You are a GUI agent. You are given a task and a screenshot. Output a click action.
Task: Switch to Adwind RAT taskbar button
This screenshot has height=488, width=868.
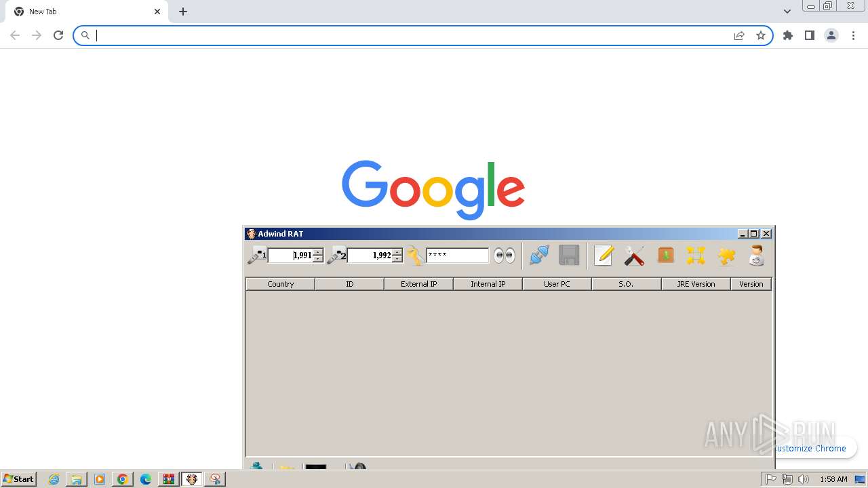192,479
